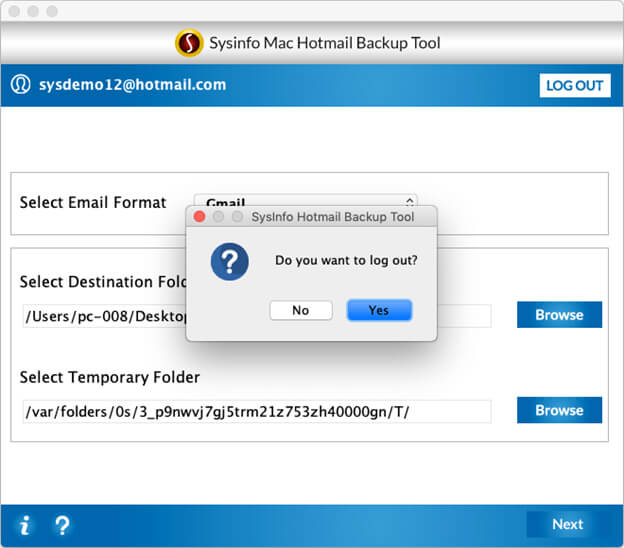Browse for the temporary folder

pyautogui.click(x=559, y=410)
